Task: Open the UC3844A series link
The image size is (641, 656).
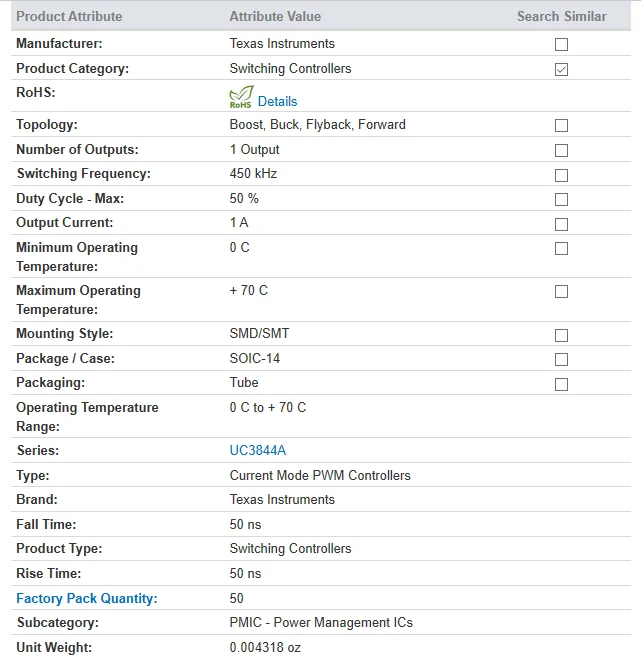Action: pyautogui.click(x=258, y=450)
